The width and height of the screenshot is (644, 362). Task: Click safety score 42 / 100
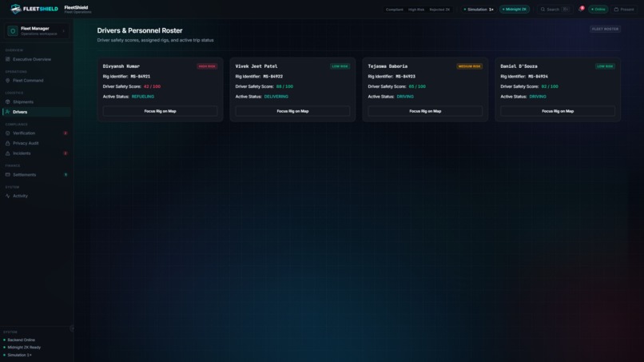[152, 86]
